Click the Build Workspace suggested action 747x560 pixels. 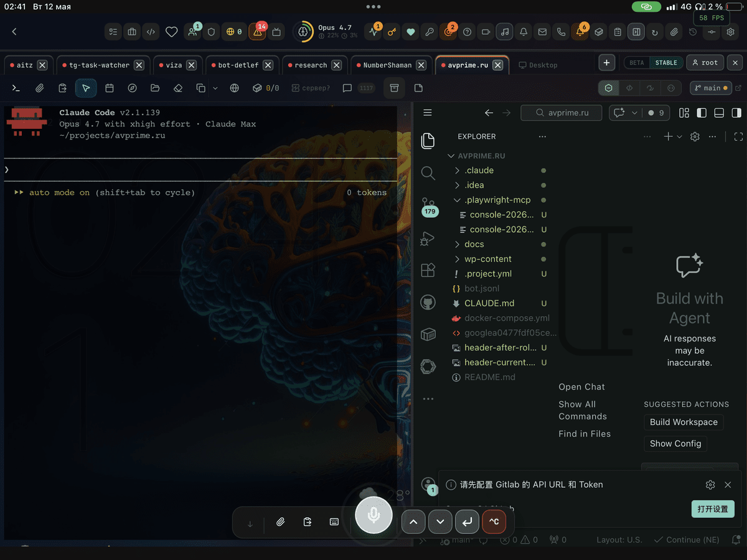pos(684,422)
